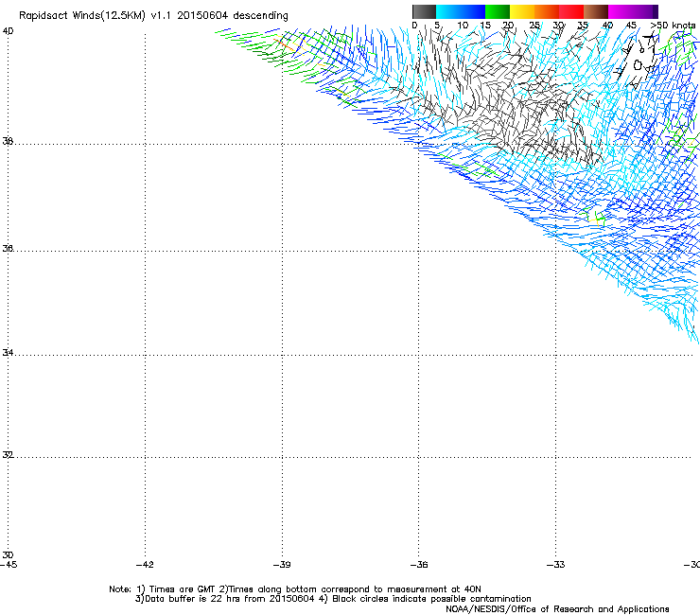Click the legend tick label '25'

[534, 26]
